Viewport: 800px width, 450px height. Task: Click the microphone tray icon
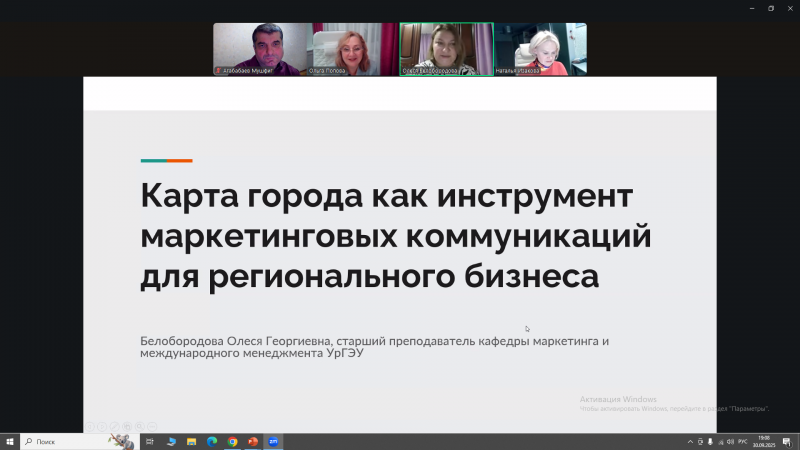710,441
